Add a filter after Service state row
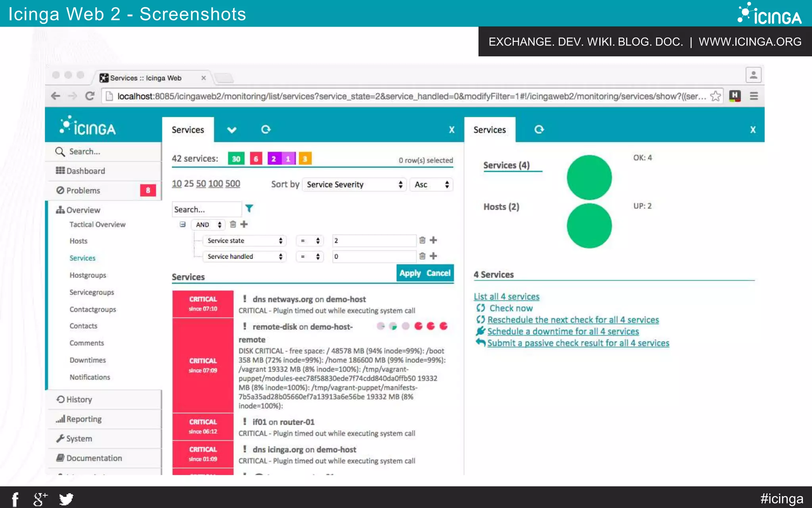 coord(433,240)
